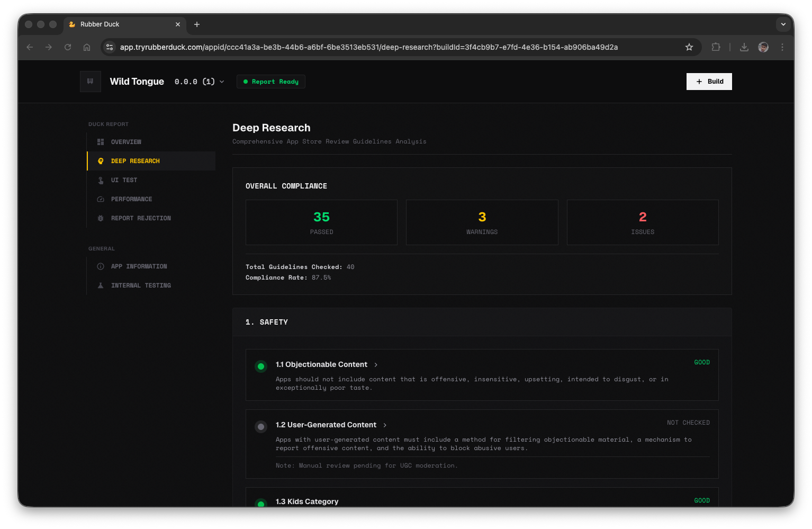812x529 pixels.
Task: Open a new browser tab
Action: pyautogui.click(x=197, y=24)
